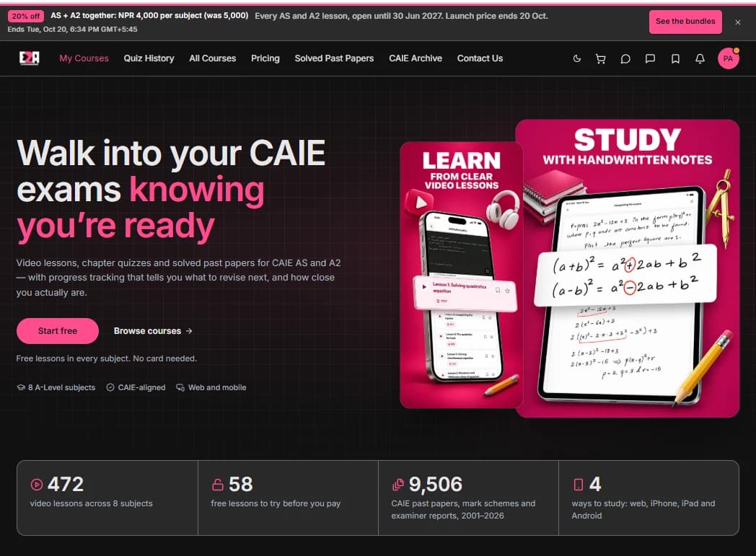This screenshot has height=556, width=756.
Task: Click See the bundles button
Action: tap(685, 22)
